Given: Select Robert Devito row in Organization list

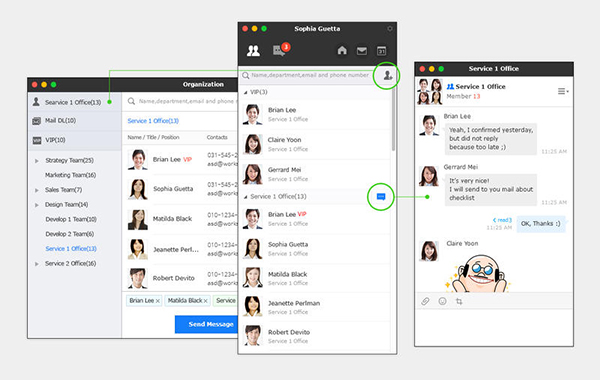Looking at the screenshot, I should point(180,278).
